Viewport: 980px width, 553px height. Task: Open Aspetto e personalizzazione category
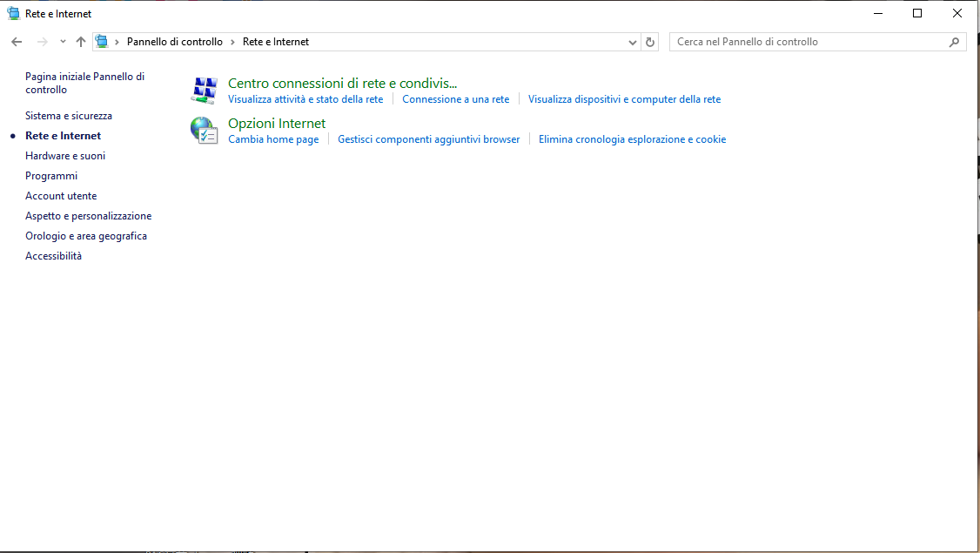tap(88, 216)
